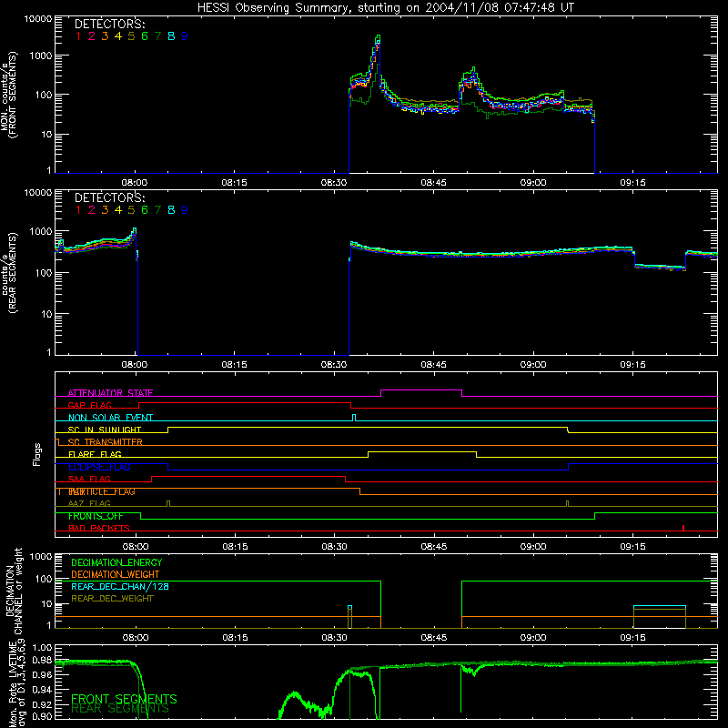
Task: Select detector 6 in front segments legend
Action: tap(145, 35)
